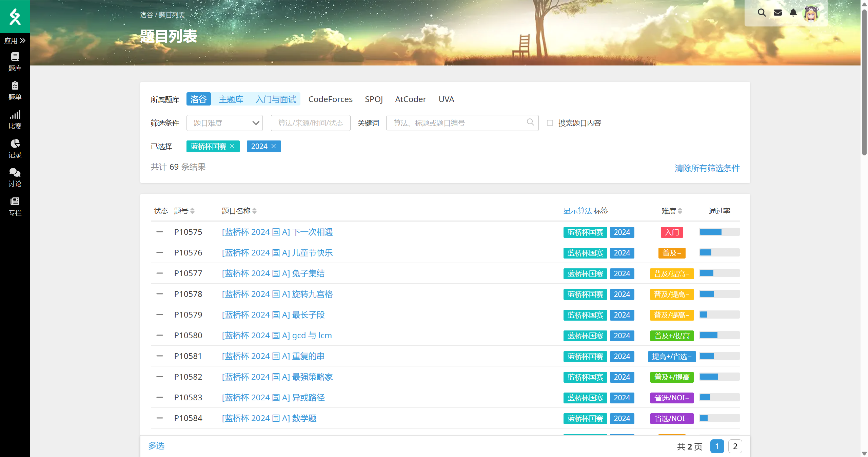Open the notifications bell icon
Image resolution: width=868 pixels, height=457 pixels.
click(793, 13)
